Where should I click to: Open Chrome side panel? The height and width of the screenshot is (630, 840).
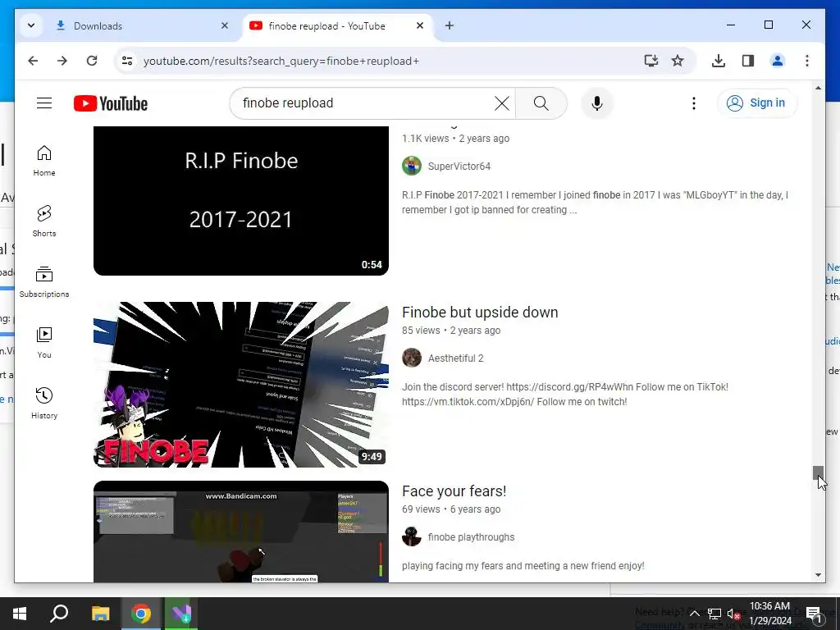748,61
